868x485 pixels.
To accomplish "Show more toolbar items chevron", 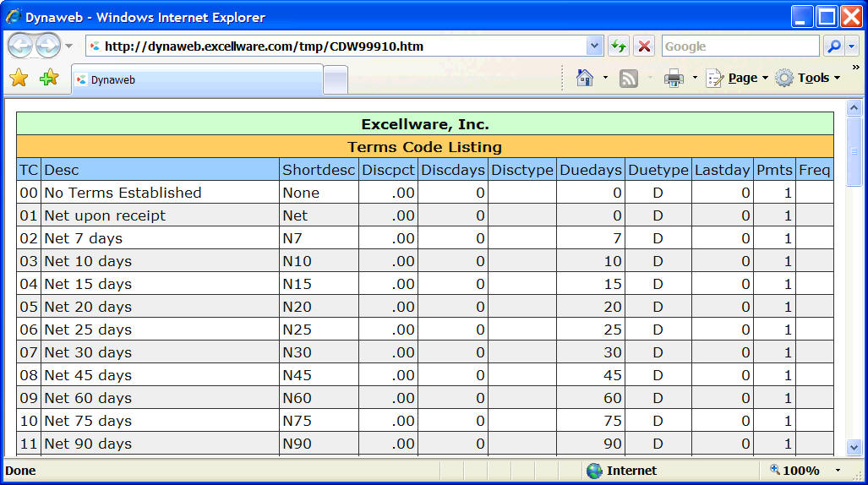I will (856, 68).
